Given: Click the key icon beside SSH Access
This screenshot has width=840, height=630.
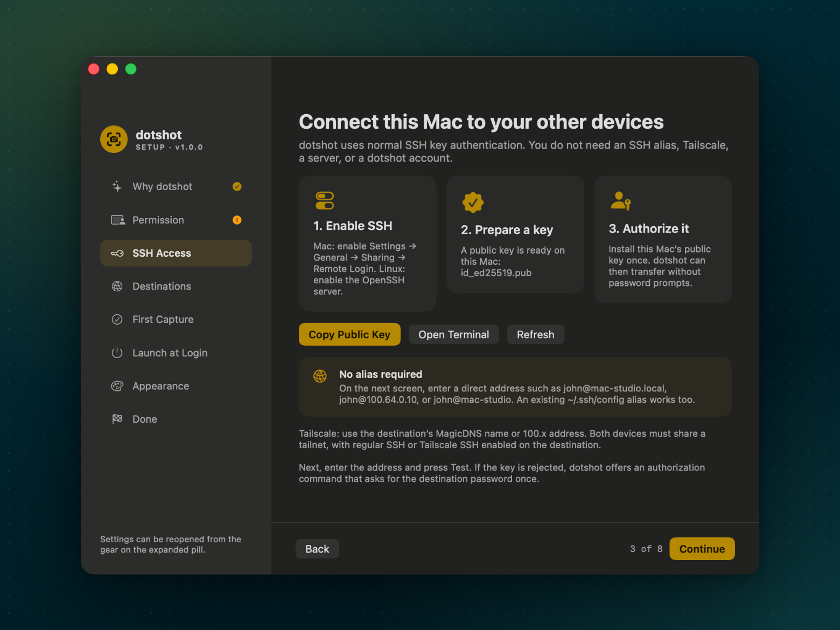Looking at the screenshot, I should click(x=117, y=253).
